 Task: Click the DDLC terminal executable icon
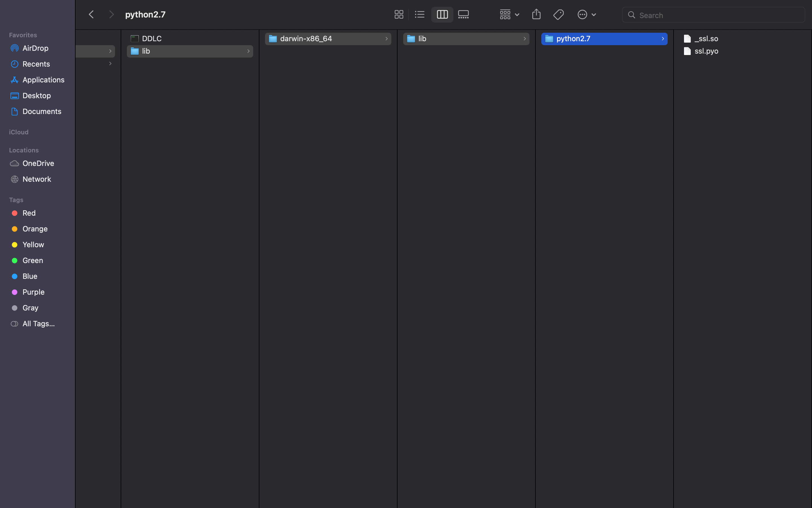134,39
